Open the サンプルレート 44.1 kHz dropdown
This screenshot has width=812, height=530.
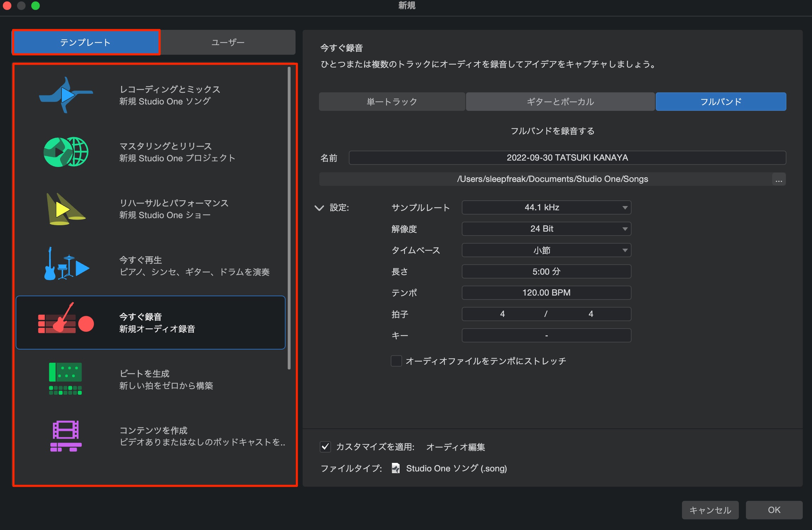[x=546, y=207]
